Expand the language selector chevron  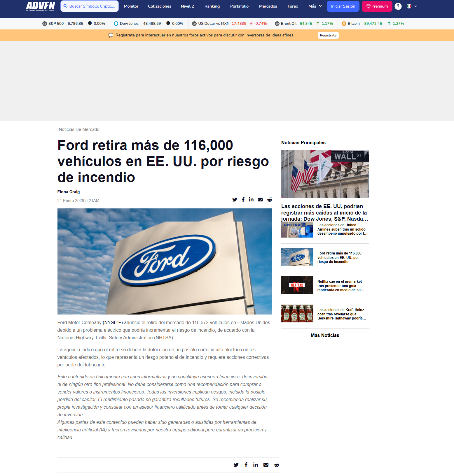click(416, 6)
